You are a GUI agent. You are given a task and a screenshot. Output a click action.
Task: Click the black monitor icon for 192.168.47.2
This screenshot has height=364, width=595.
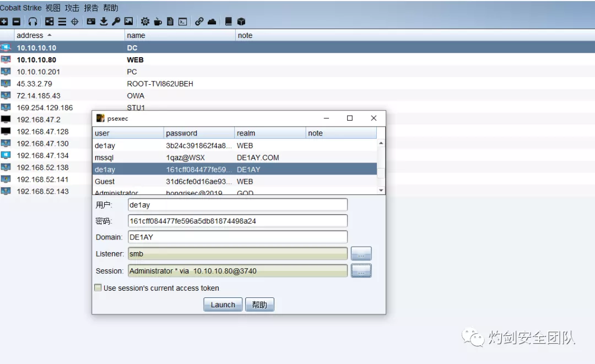pyautogui.click(x=6, y=119)
